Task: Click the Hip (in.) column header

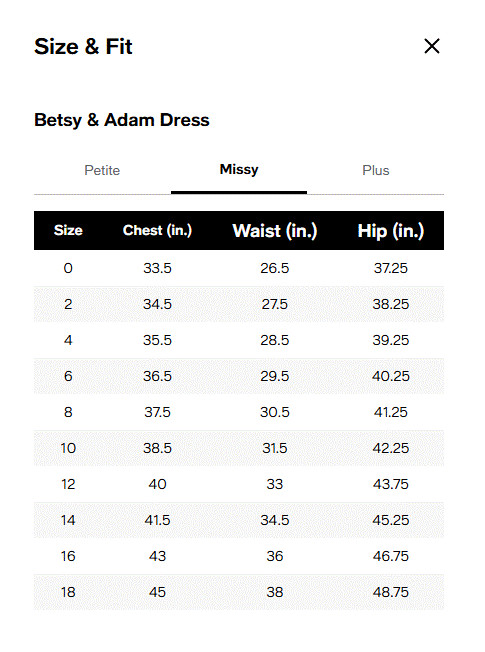Action: [391, 231]
